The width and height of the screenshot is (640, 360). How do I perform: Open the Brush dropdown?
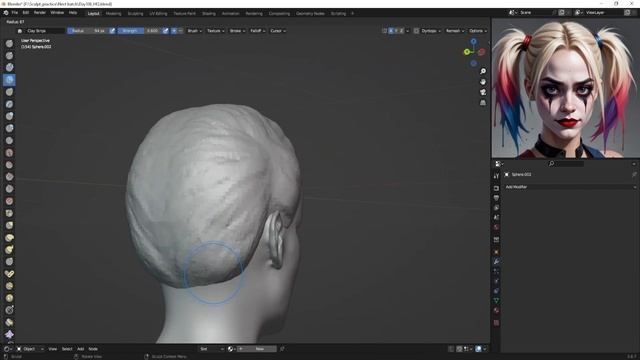coord(194,31)
